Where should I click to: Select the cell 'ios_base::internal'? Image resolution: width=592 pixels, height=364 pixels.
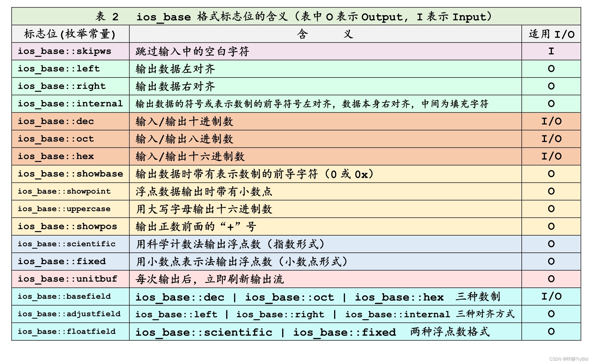pyautogui.click(x=70, y=104)
